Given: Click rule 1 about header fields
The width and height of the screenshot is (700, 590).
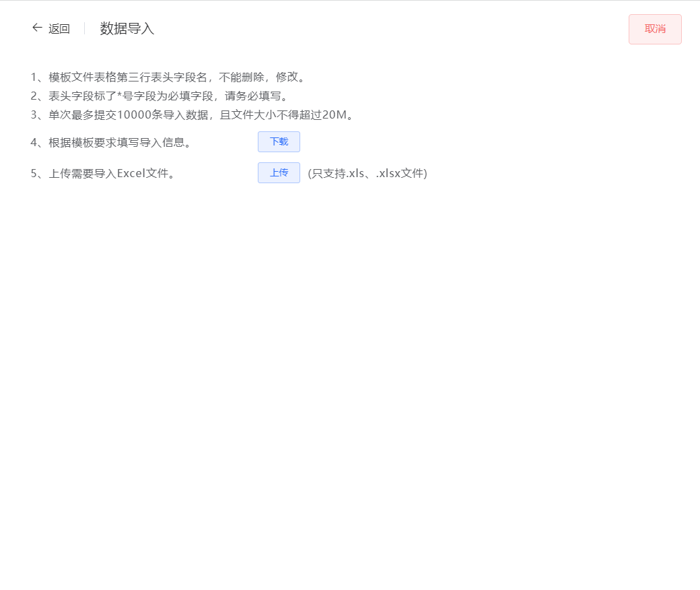Looking at the screenshot, I should tap(168, 77).
